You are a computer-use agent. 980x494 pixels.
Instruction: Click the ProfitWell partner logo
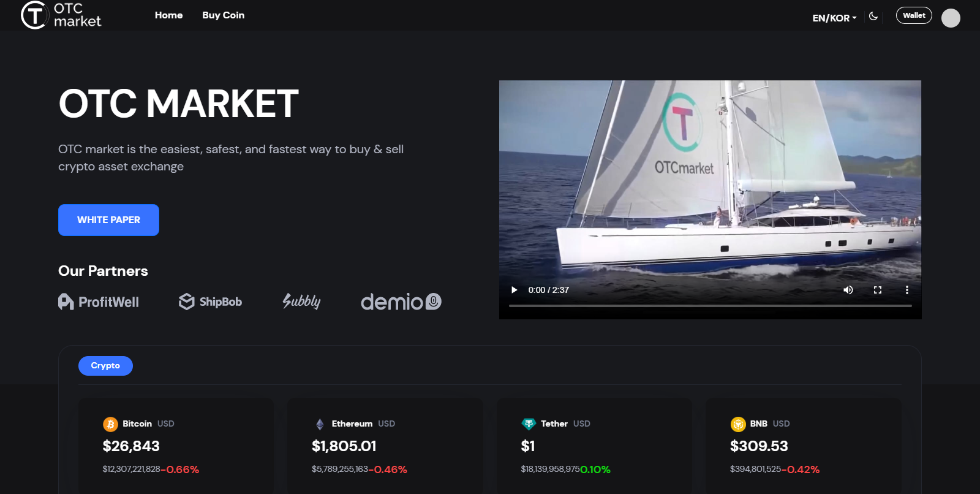click(x=99, y=302)
